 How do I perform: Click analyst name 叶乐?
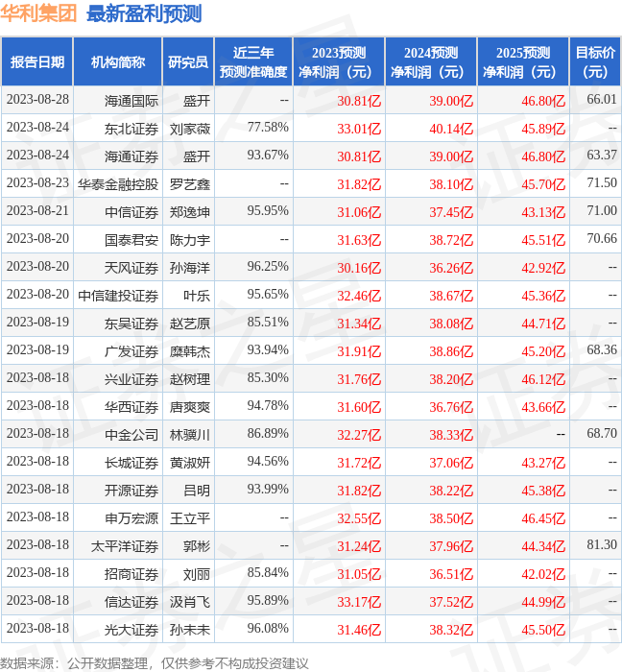[197, 296]
